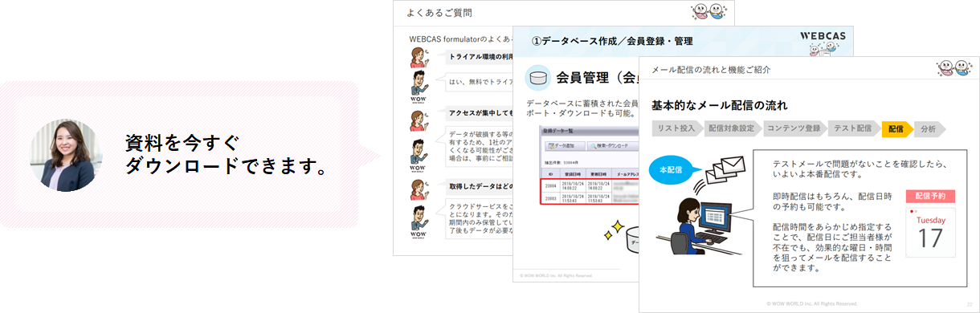Click the トライアル環境の利用 question text
The width and height of the screenshot is (980, 313).
tap(481, 57)
